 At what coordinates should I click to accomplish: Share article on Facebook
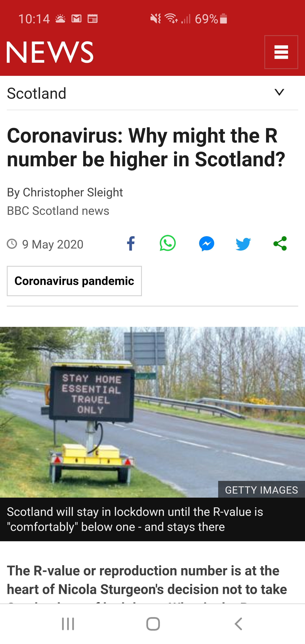pyautogui.click(x=131, y=243)
